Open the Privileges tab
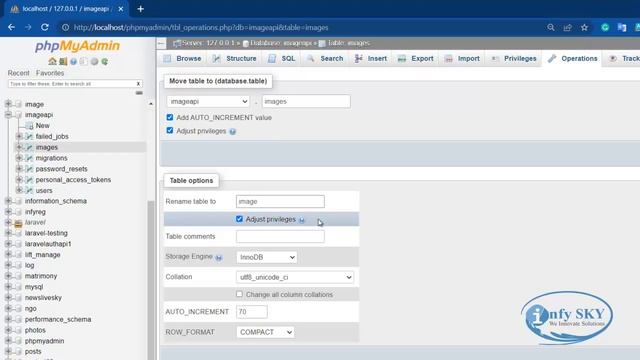This screenshot has width=640, height=360. click(x=513, y=59)
